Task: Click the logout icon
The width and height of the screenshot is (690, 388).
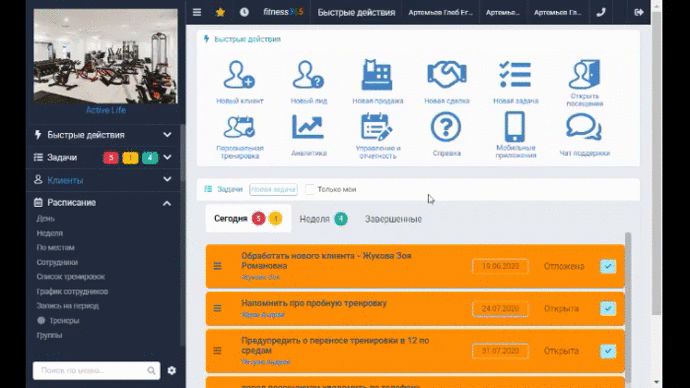Action: tap(639, 12)
